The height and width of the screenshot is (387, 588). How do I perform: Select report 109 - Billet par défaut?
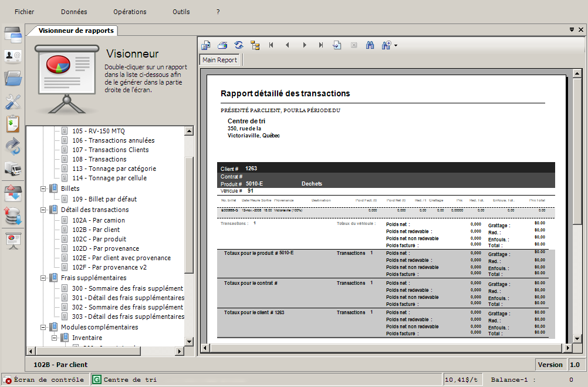coord(104,199)
